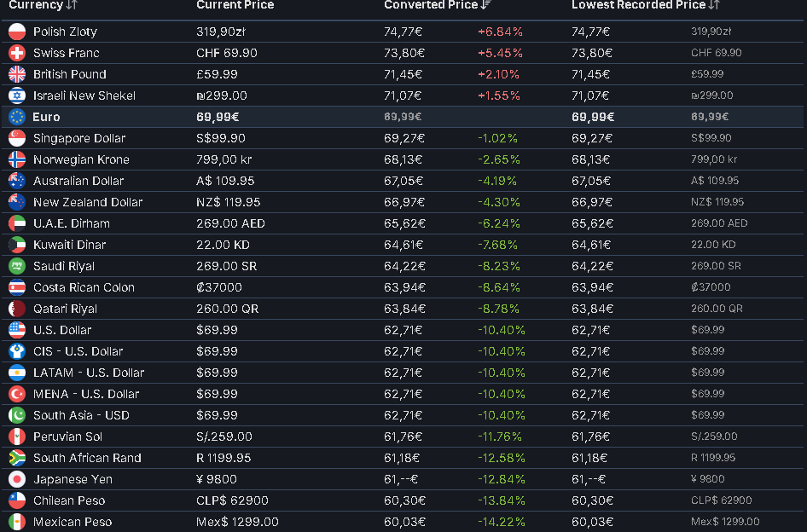Click the British Pound flag icon
This screenshot has width=807, height=532.
17,74
